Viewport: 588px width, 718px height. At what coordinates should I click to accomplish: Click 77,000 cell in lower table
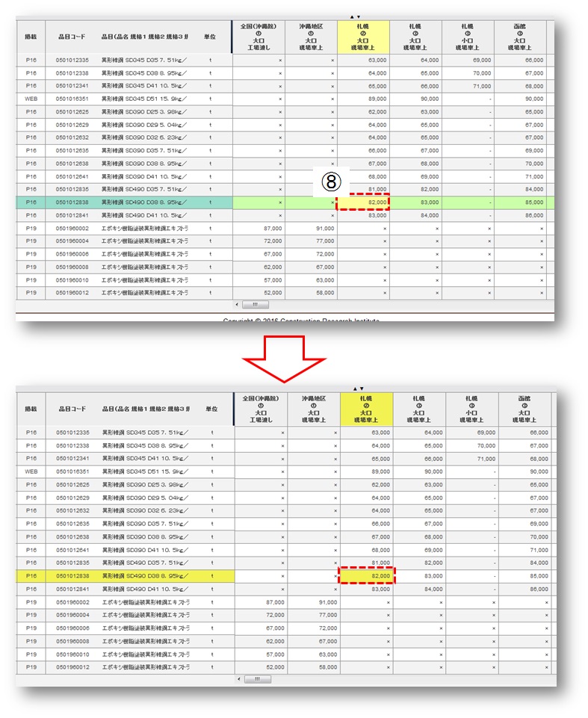pyautogui.click(x=314, y=615)
